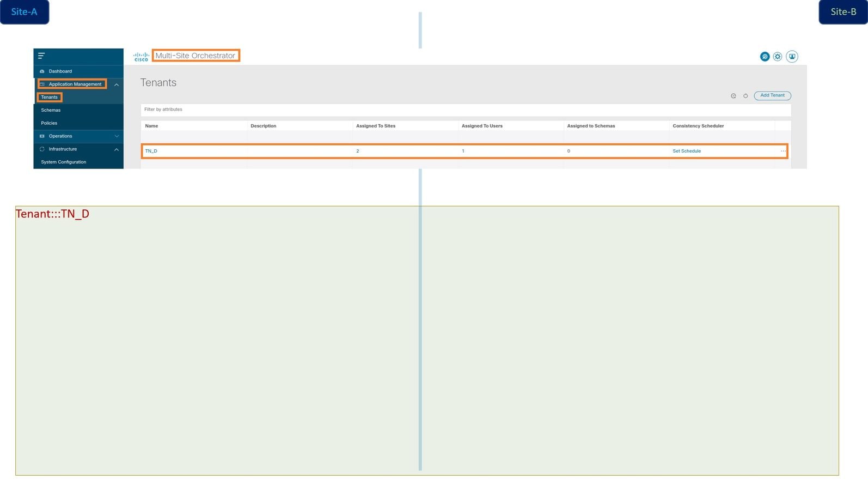Click the Assigned To Sites value 2
This screenshot has height=479, width=868.
coord(358,151)
